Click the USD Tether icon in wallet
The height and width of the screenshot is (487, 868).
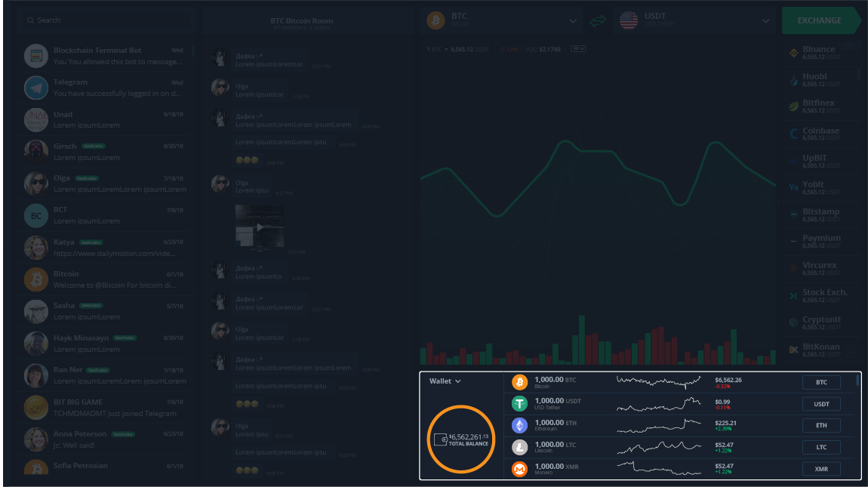[519, 404]
